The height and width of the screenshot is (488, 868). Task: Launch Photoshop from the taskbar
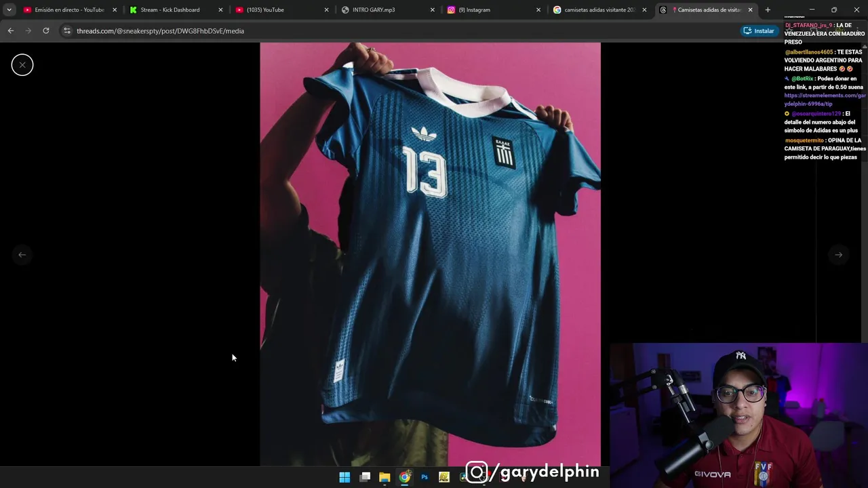pyautogui.click(x=425, y=477)
